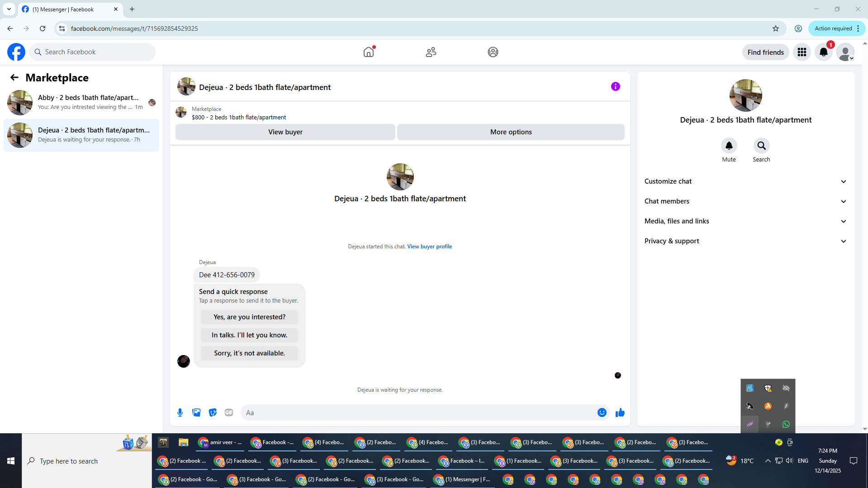This screenshot has width=868, height=488.
Task: Click the Windows 'Type here to search' box
Action: (x=87, y=461)
